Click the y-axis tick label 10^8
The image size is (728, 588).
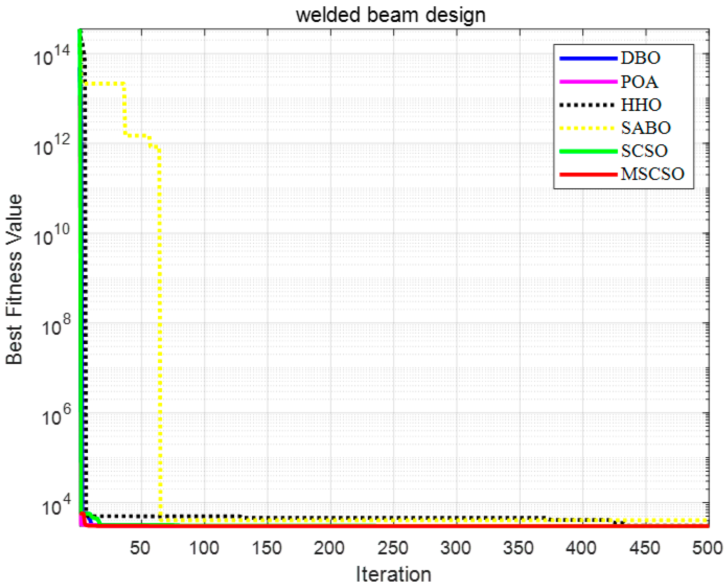[56, 325]
